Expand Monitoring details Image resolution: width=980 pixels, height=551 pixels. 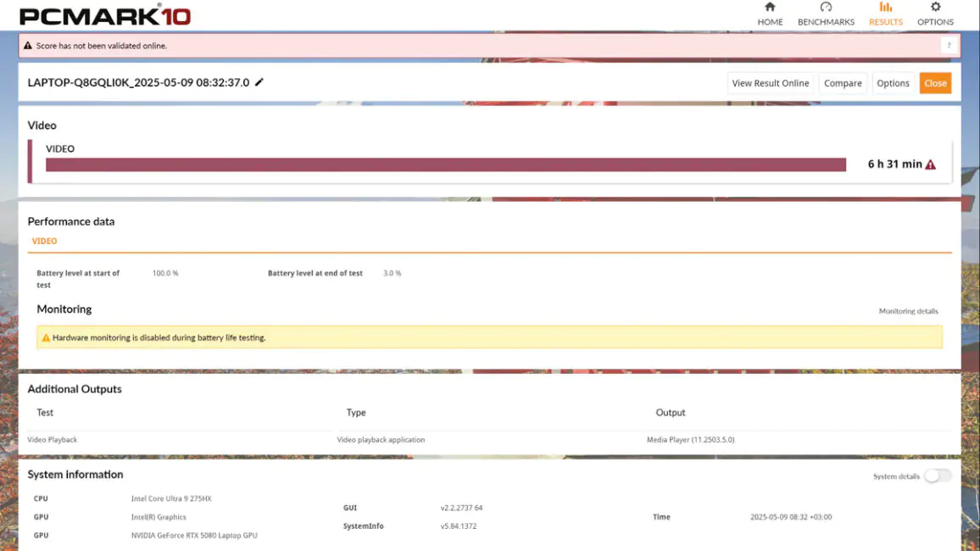click(x=908, y=311)
